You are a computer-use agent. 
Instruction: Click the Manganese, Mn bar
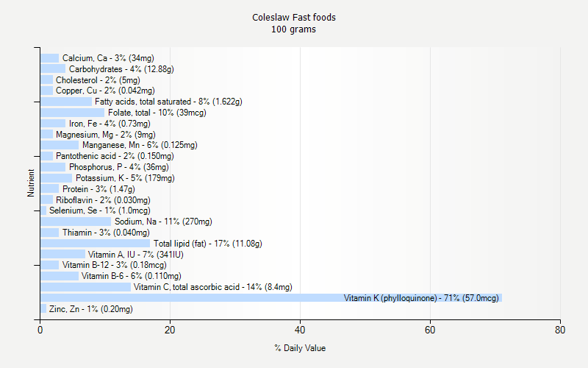[x=60, y=145]
